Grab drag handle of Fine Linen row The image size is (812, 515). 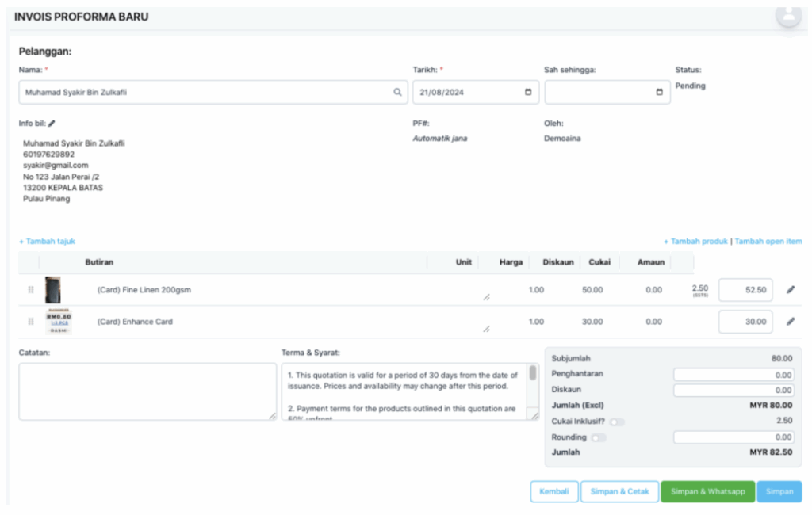tap(31, 290)
